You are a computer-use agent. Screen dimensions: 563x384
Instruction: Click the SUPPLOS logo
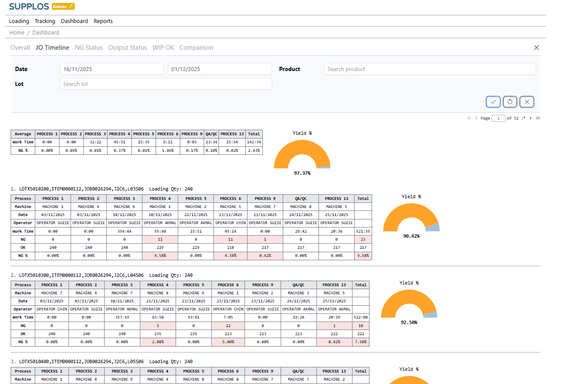point(29,6)
